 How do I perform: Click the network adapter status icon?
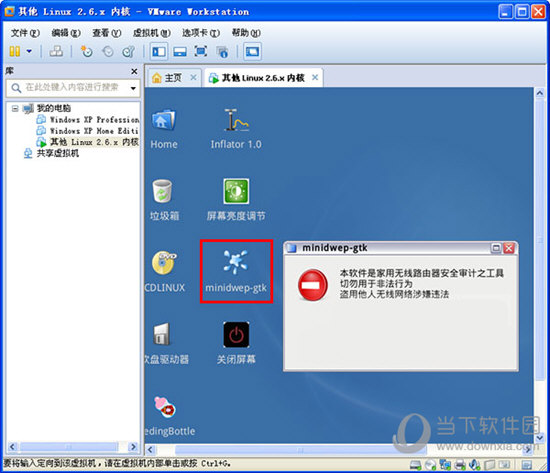coord(445,465)
